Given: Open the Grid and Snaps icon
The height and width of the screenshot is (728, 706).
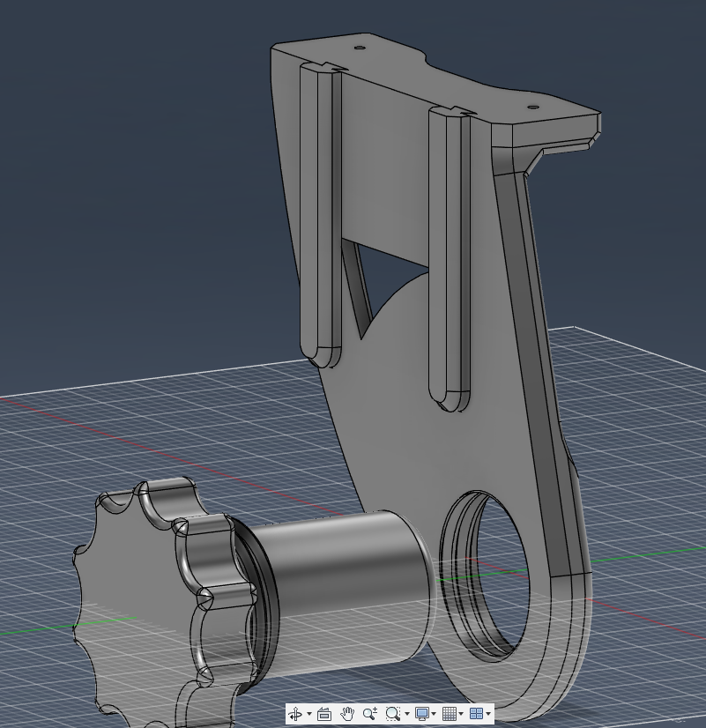Looking at the screenshot, I should (450, 714).
